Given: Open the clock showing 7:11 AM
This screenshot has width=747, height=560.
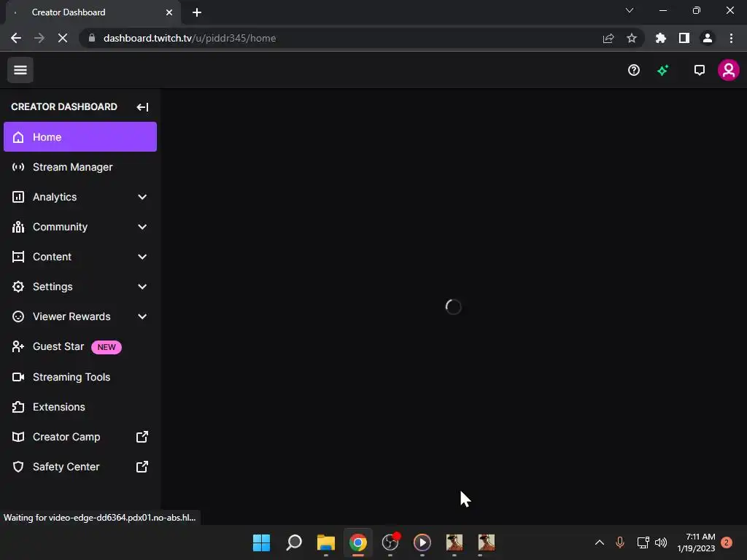Looking at the screenshot, I should [696, 542].
